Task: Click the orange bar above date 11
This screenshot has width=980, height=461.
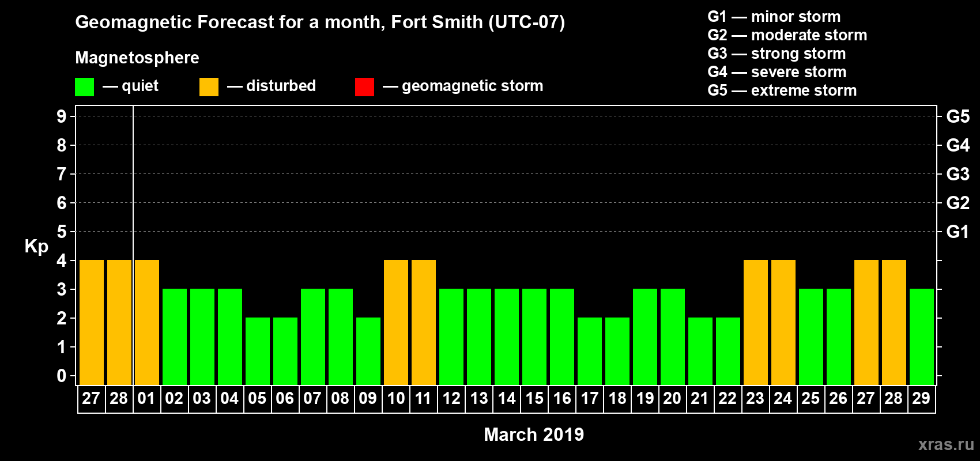Action: [424, 323]
